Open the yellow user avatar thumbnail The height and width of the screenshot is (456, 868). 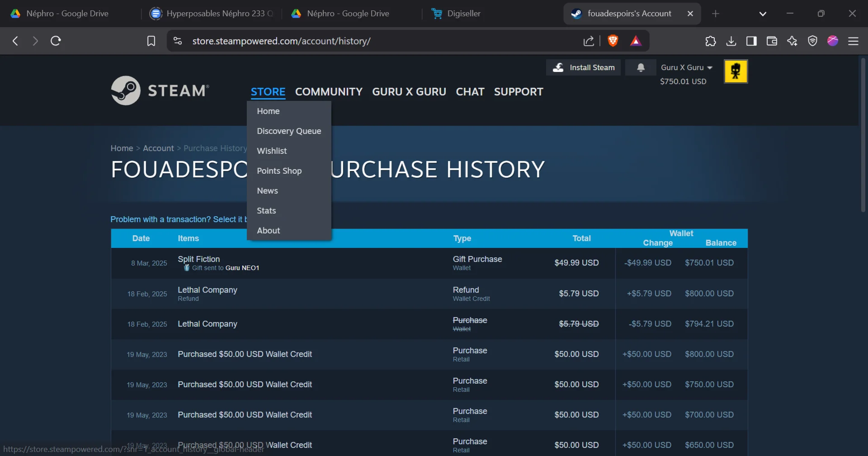(736, 71)
